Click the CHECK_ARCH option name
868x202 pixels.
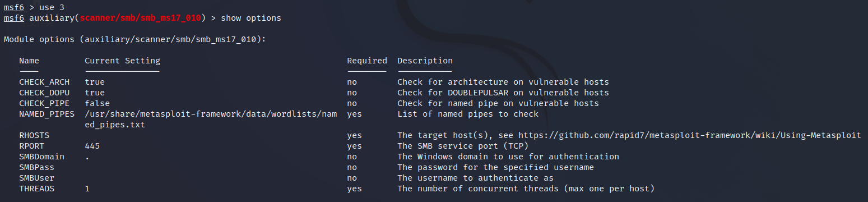tap(44, 82)
